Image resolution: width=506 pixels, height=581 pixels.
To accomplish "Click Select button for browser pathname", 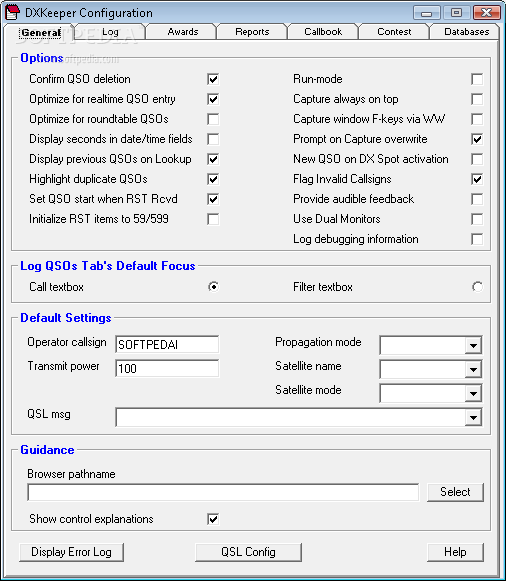I will pos(455,492).
